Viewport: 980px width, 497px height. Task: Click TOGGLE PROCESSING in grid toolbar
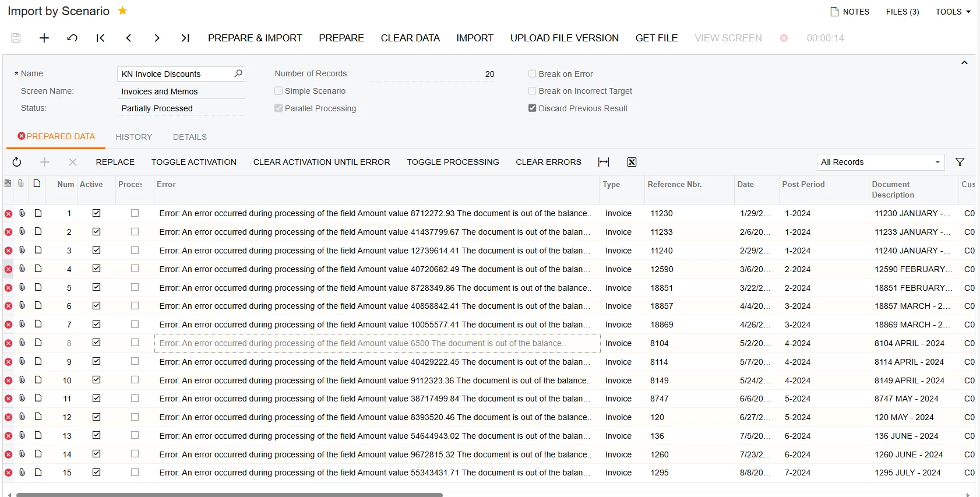pos(453,162)
